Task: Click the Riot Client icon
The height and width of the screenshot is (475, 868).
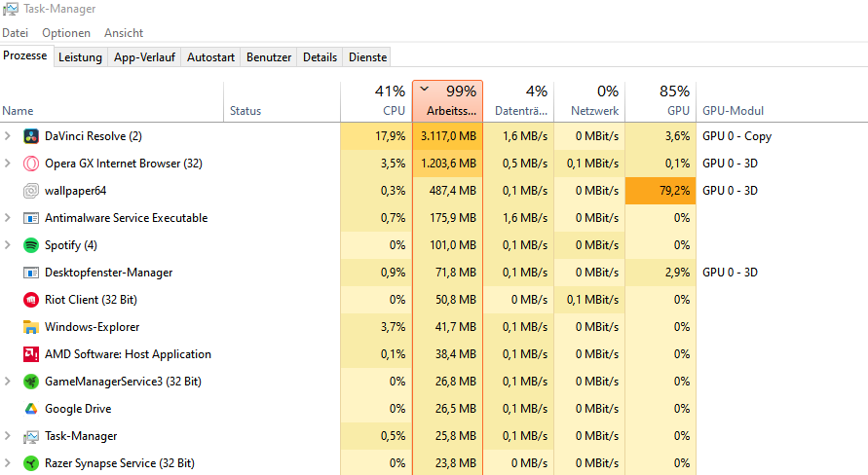Action: coord(31,300)
